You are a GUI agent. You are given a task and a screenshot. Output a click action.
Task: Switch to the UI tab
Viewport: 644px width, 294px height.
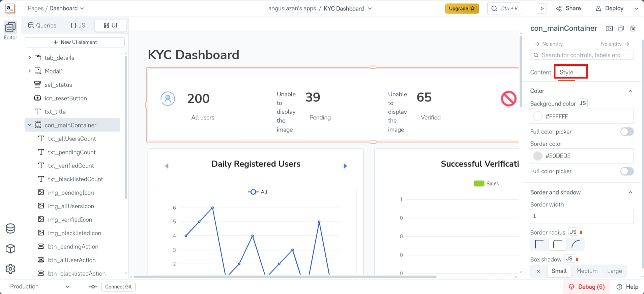pos(110,25)
